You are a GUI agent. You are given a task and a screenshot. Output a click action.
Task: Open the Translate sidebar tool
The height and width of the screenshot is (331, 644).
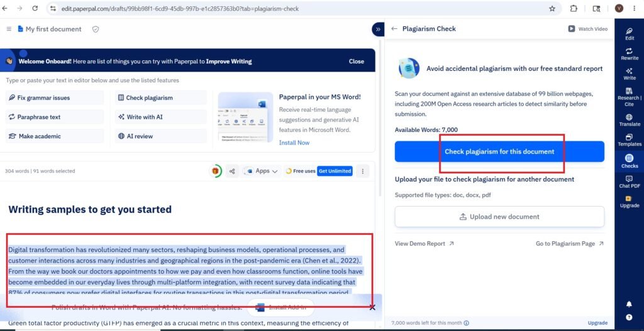pos(629,120)
